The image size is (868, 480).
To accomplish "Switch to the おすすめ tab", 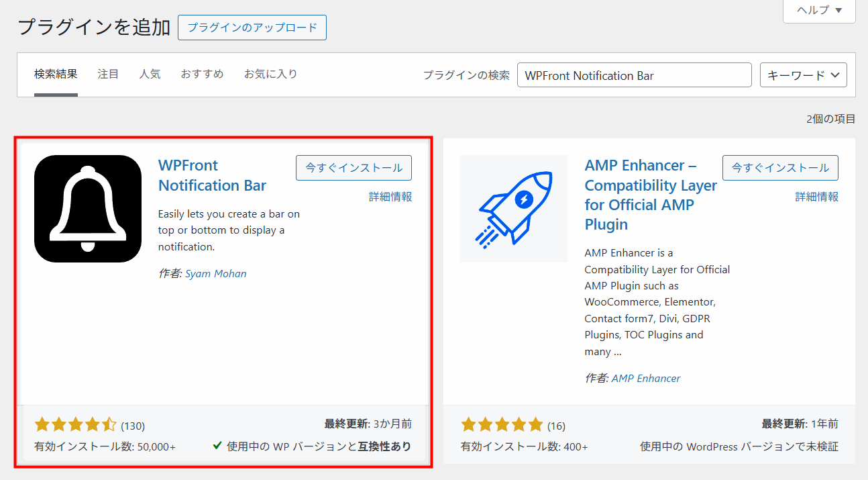I will (x=202, y=74).
